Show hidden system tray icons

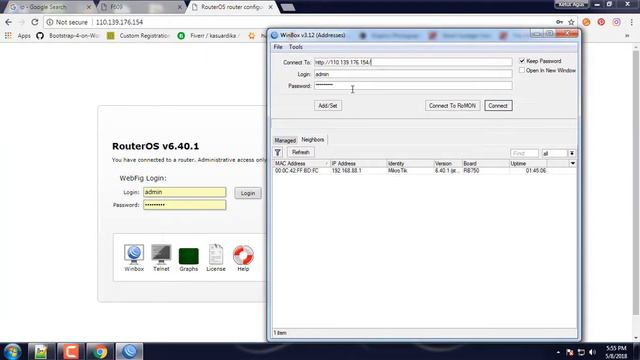(558, 352)
